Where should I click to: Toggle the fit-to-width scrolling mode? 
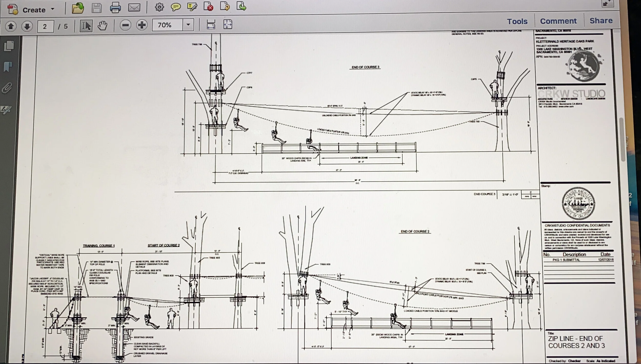[211, 25]
